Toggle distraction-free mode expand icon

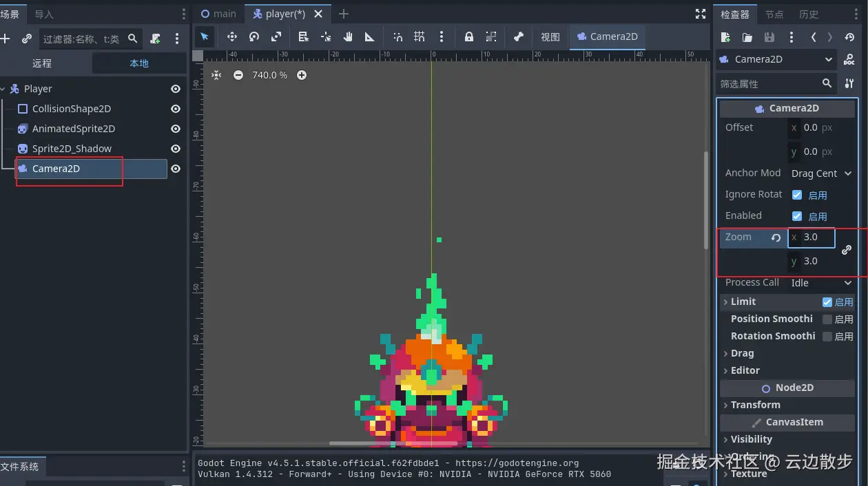[701, 14]
